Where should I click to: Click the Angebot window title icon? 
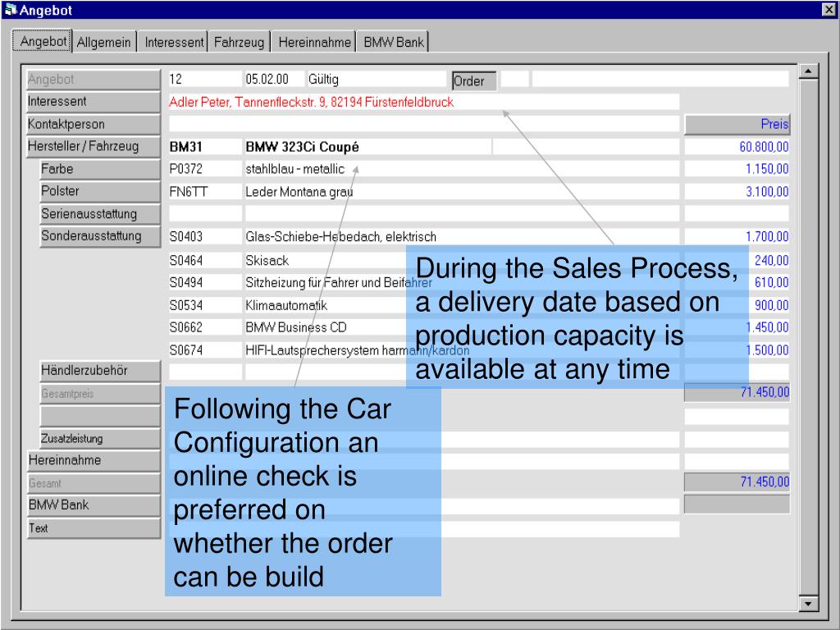click(10, 10)
